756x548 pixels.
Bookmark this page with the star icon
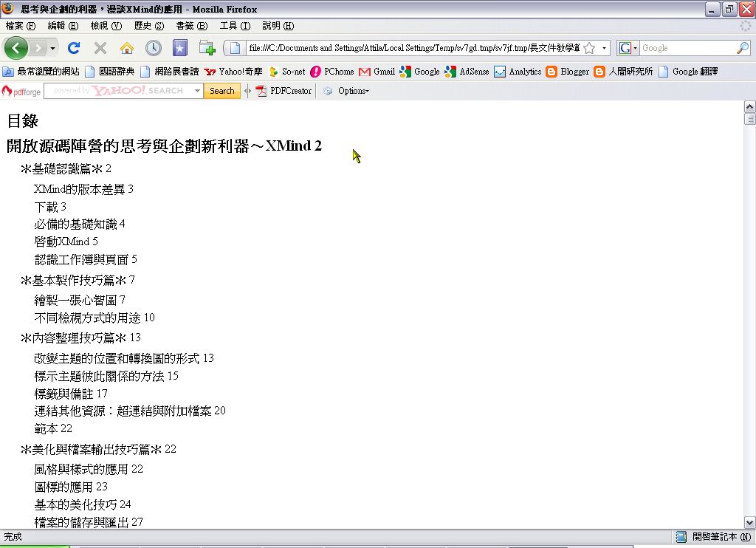[589, 48]
